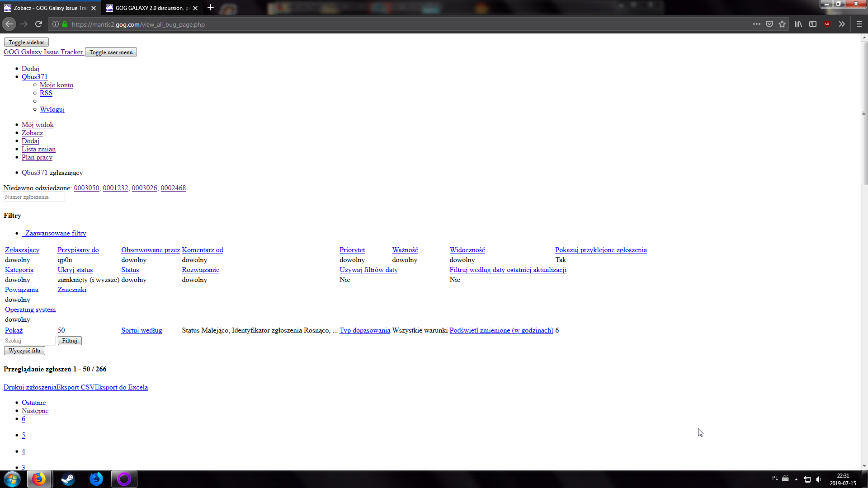
Task: Open the page actions three-dot menu
Action: pos(756,24)
